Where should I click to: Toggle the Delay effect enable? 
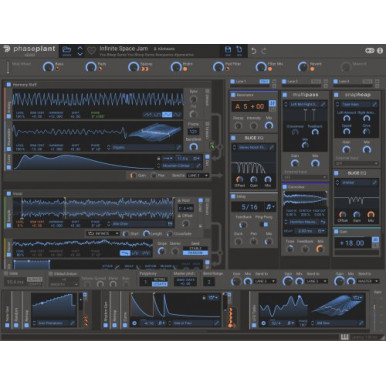pos(233,197)
